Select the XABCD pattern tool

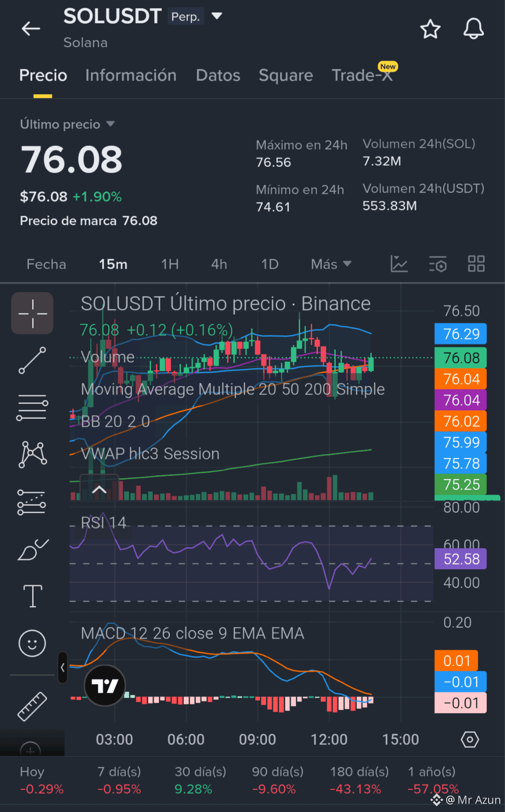pos(32,454)
